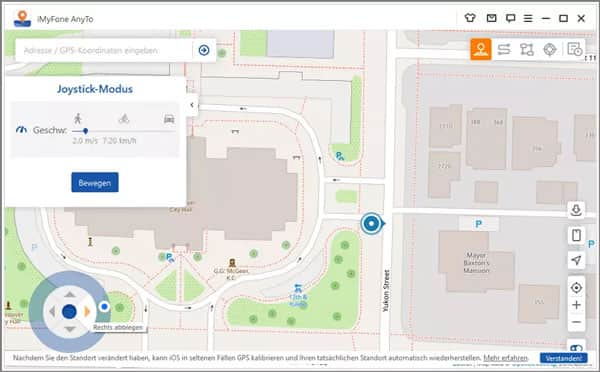Dismiss notice with Verstanden button

564,358
